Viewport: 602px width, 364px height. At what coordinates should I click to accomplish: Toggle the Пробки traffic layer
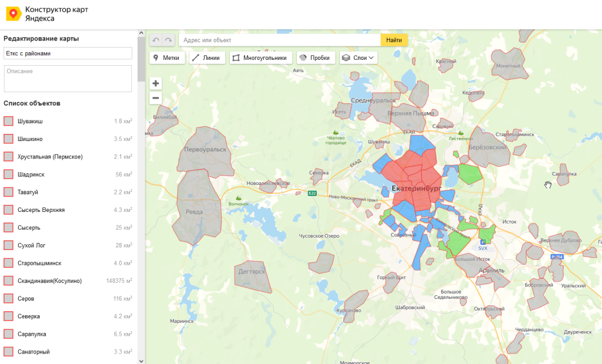[316, 58]
